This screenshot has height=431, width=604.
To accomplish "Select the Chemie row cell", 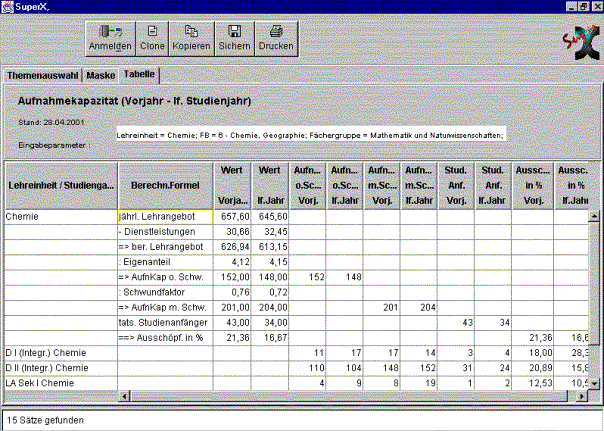I will (x=61, y=215).
